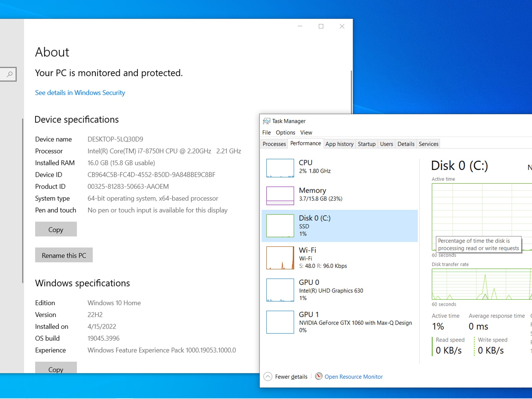Open the Services tab
The height and width of the screenshot is (399, 532).
[x=428, y=144]
